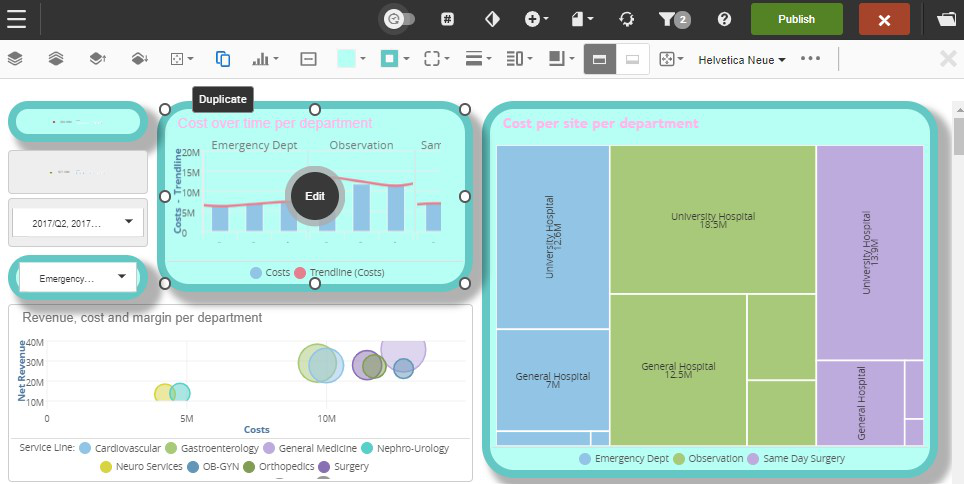
Task: Open the chart type dropdown
Action: point(265,59)
